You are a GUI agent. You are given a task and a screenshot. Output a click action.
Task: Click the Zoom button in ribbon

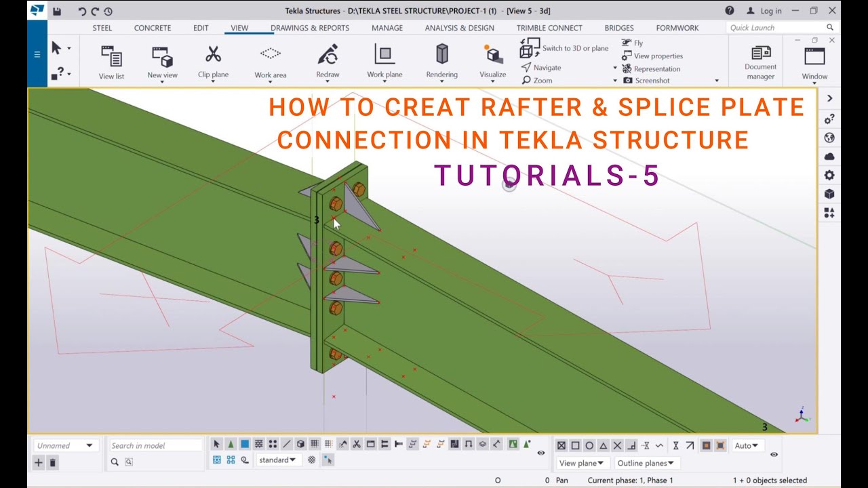(537, 81)
